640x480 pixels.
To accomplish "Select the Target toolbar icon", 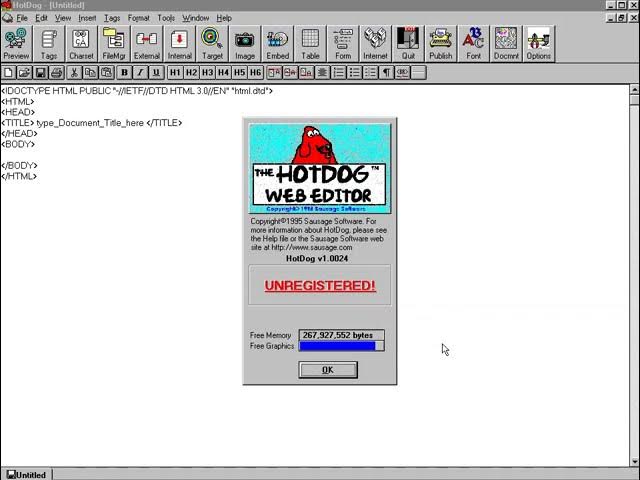I will coord(212,44).
